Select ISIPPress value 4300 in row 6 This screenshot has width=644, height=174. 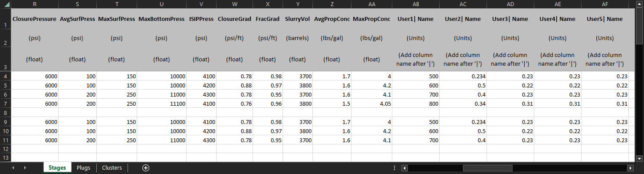(201, 94)
